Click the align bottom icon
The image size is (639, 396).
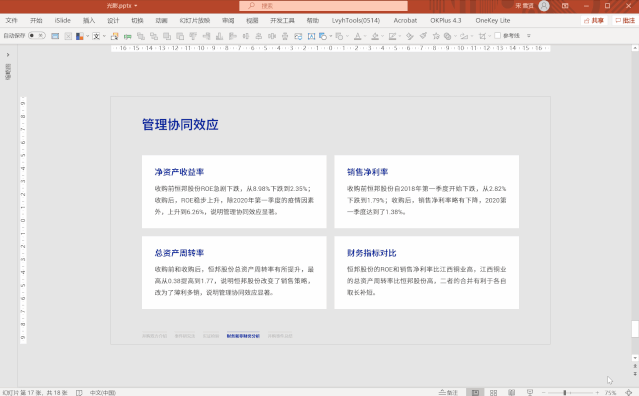click(219, 36)
